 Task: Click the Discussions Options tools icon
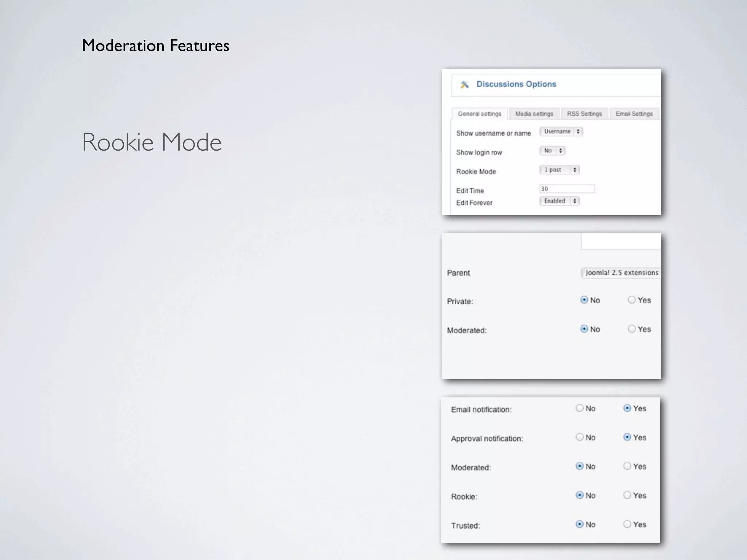[x=464, y=85]
